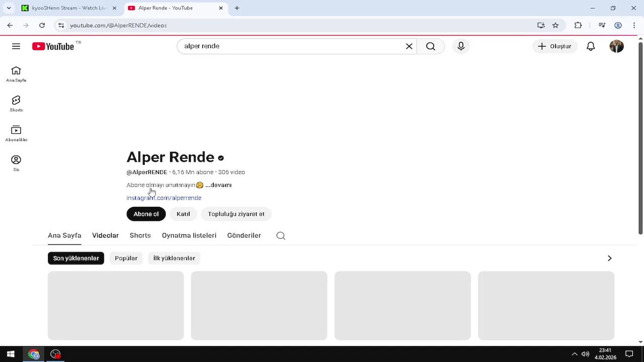Click Topluluğu ziyaret et button

236,214
